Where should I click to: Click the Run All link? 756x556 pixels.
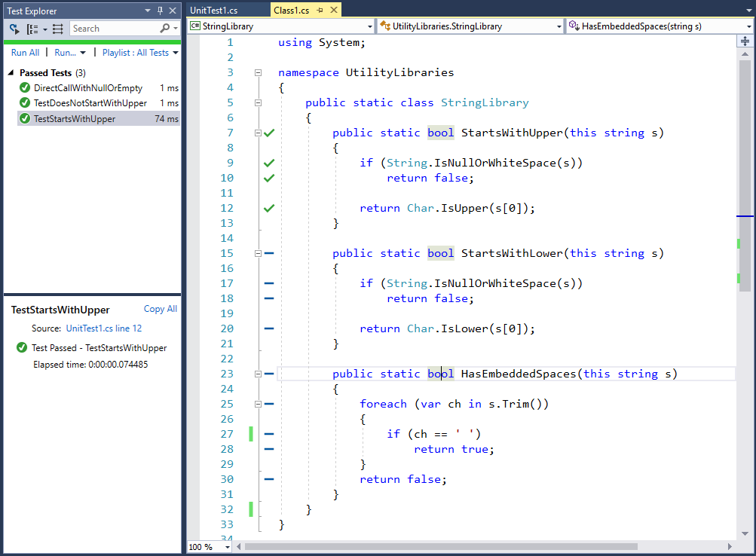(x=25, y=53)
